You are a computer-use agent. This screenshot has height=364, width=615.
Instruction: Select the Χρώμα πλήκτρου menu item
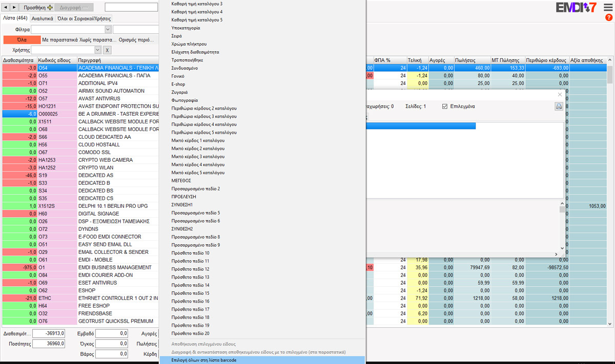(262, 44)
